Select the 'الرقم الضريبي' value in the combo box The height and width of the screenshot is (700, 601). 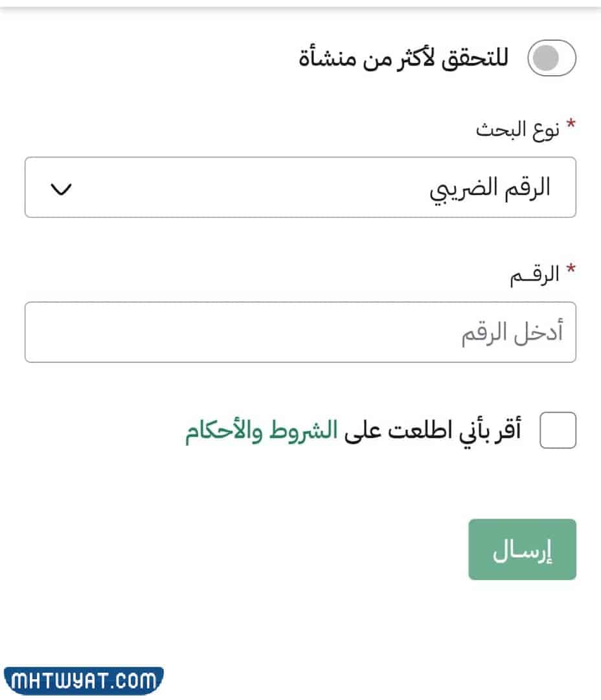pos(490,188)
